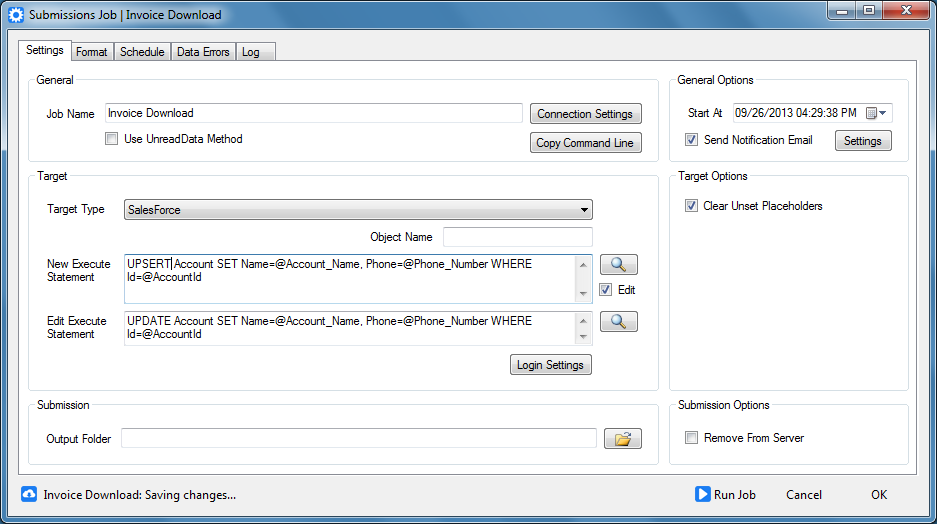The image size is (937, 524).
Task: Minimize the Submissions Job window
Action: point(842,11)
